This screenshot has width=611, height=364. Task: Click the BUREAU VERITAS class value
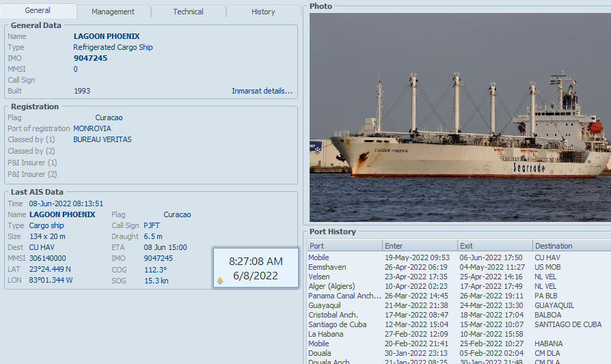pyautogui.click(x=103, y=139)
